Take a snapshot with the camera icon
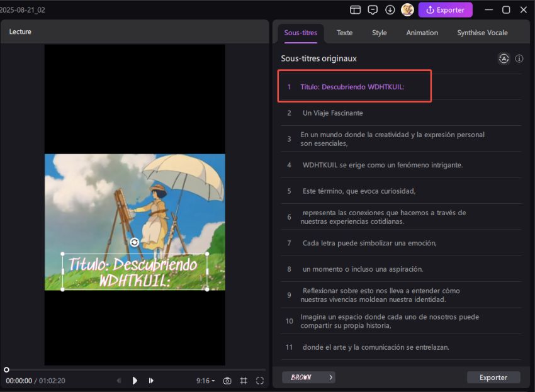 pyautogui.click(x=227, y=381)
